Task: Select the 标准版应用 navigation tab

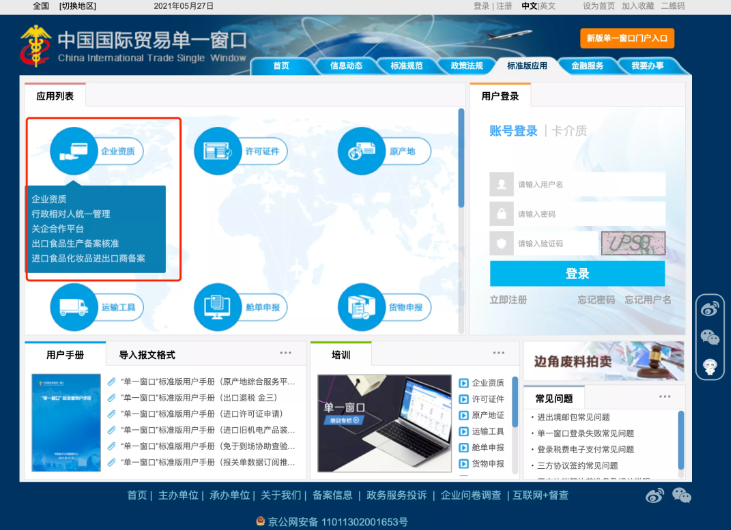Action: pos(527,66)
